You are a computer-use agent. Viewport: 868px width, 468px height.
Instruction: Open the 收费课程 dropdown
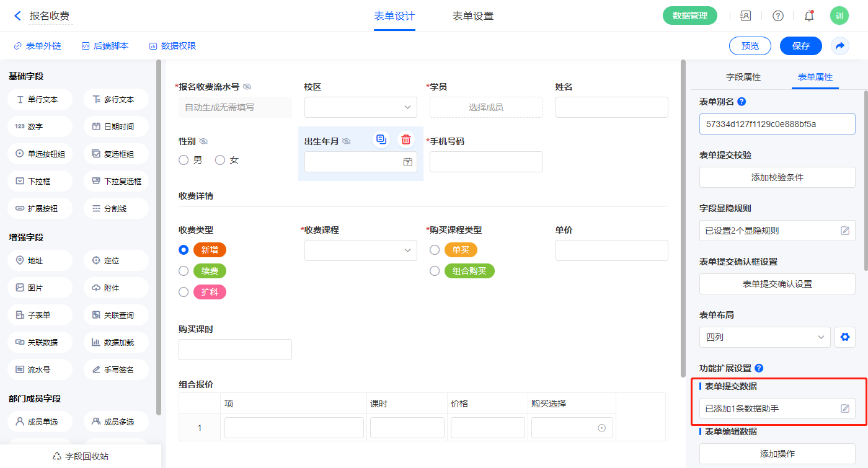point(361,250)
